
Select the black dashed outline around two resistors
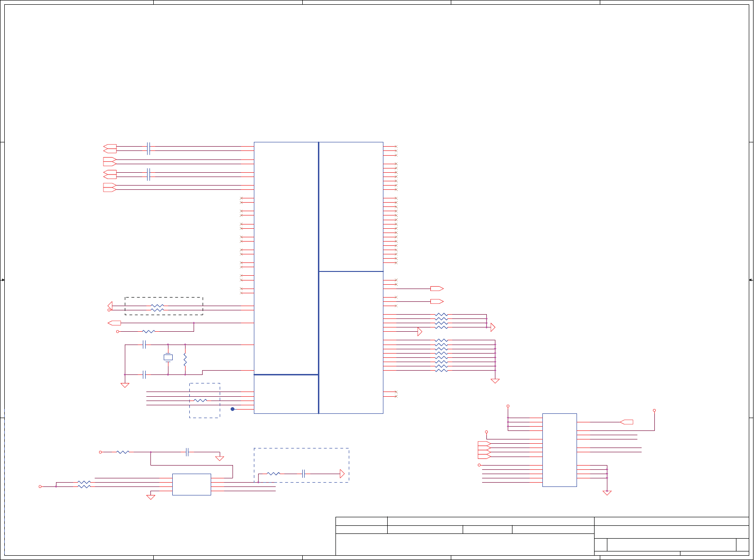[x=164, y=306]
